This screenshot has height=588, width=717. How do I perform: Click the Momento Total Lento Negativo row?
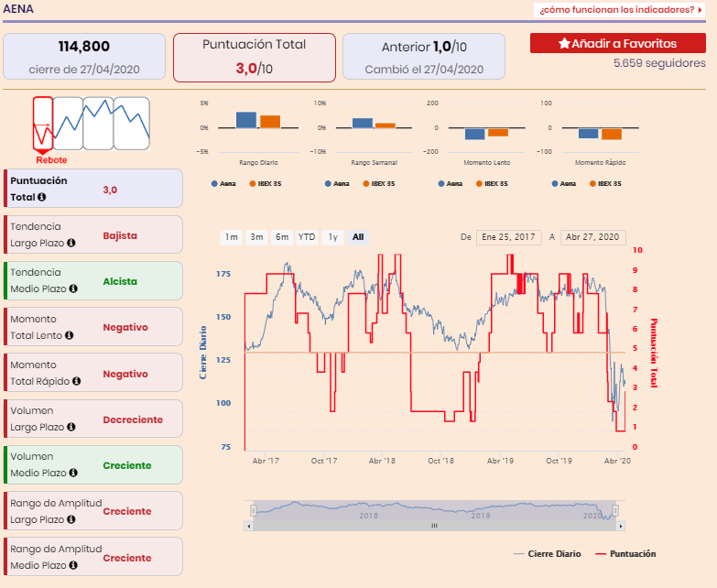(93, 327)
